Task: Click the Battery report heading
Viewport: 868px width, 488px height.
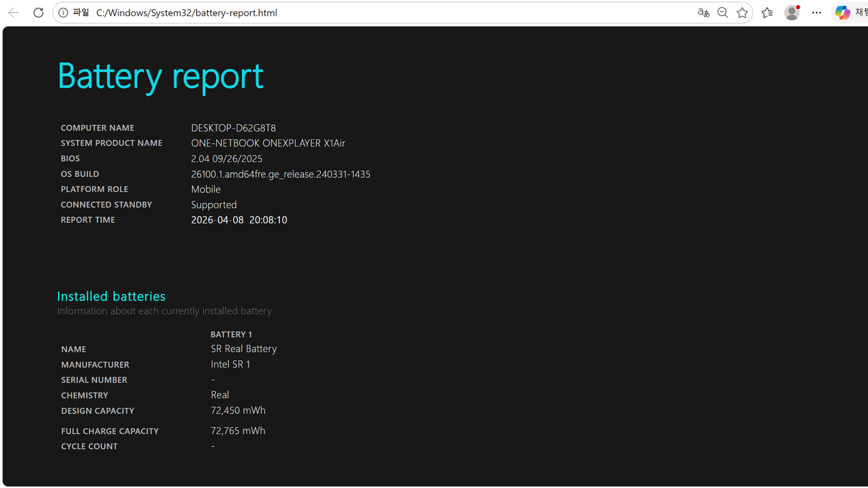Action: coord(160,75)
